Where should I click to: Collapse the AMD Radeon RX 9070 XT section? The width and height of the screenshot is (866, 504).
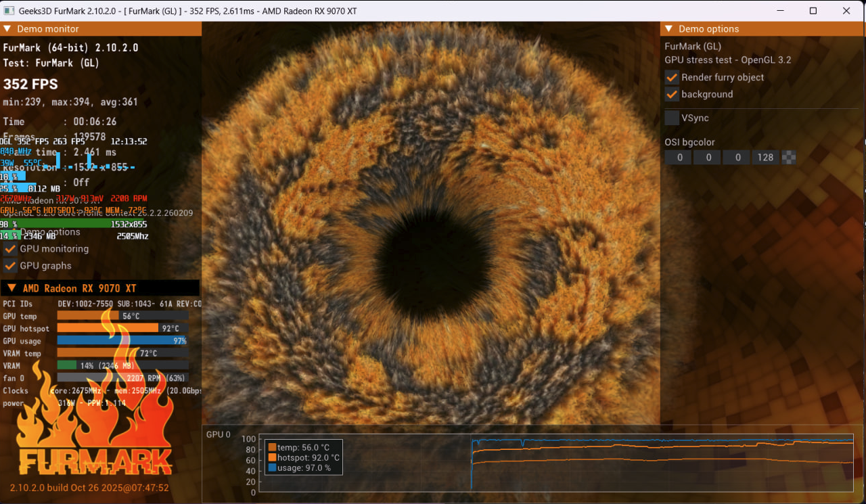[12, 288]
